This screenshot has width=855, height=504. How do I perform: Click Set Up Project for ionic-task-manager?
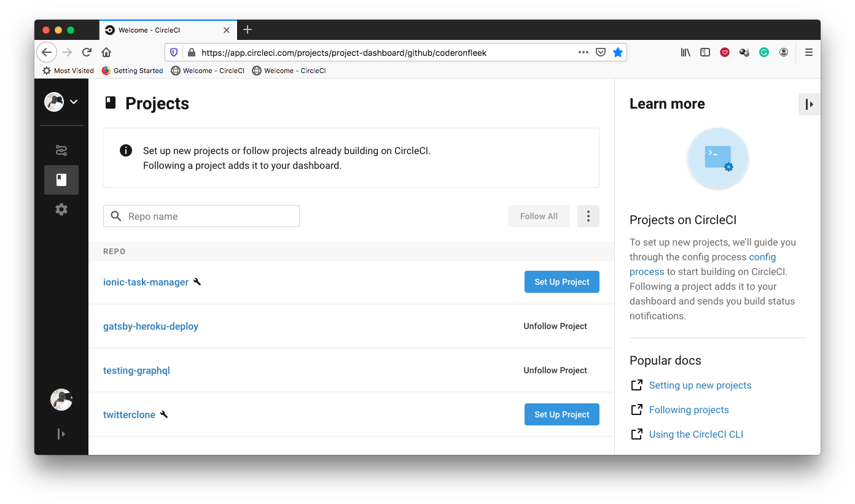pos(561,282)
